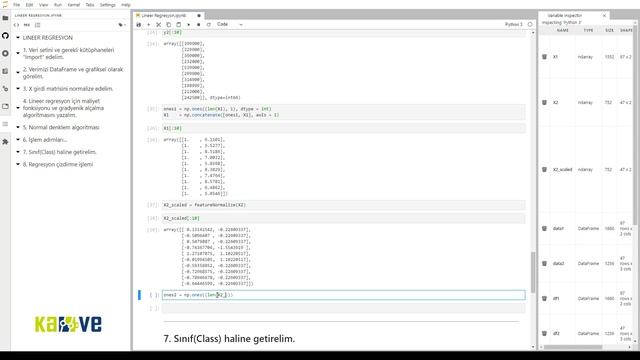Click the notebook vertical scrollbar thumb
Image resolution: width=640 pixels, height=360 pixels.
tap(533, 272)
